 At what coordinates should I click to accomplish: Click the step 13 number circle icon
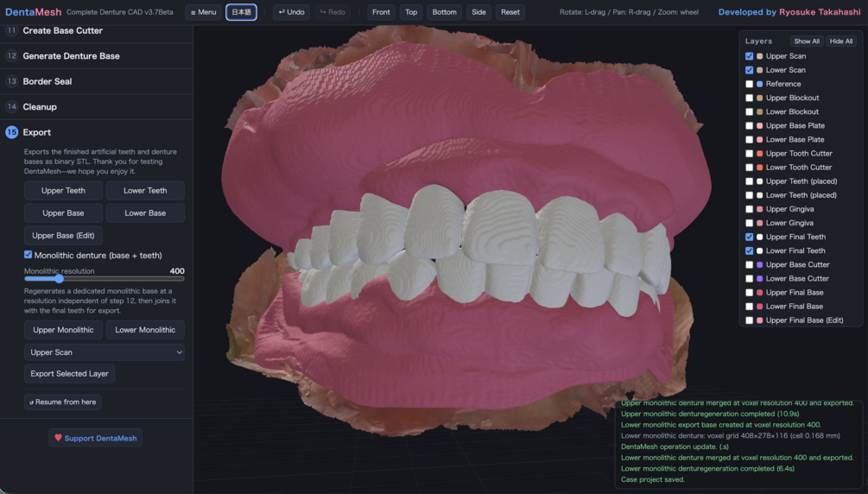(x=11, y=81)
